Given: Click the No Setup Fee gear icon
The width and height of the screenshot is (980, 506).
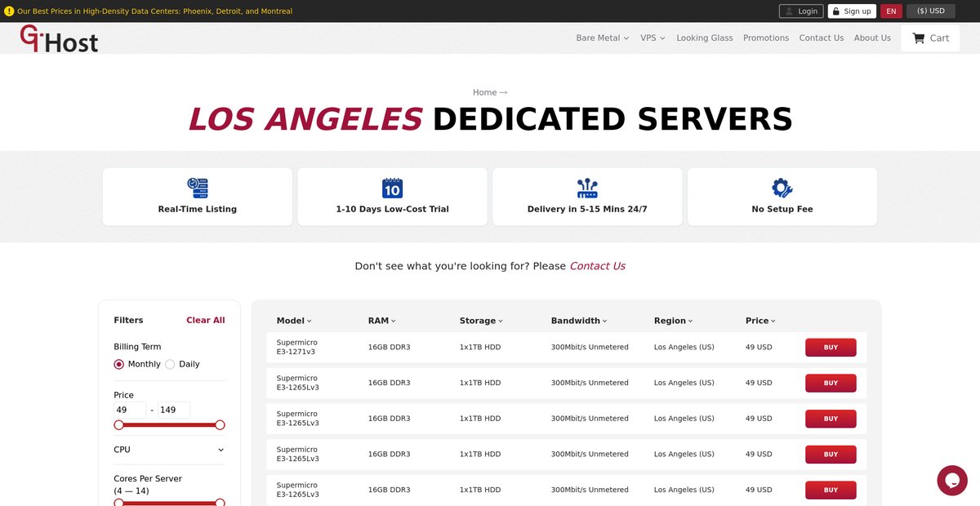Looking at the screenshot, I should (782, 189).
